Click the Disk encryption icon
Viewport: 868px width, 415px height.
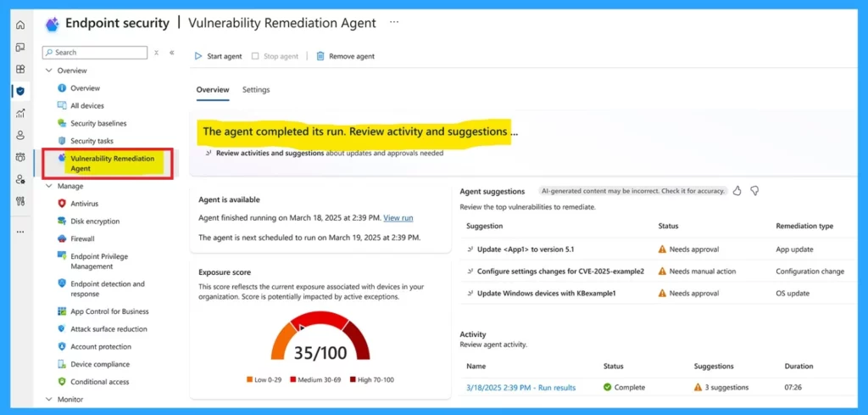[x=62, y=221]
